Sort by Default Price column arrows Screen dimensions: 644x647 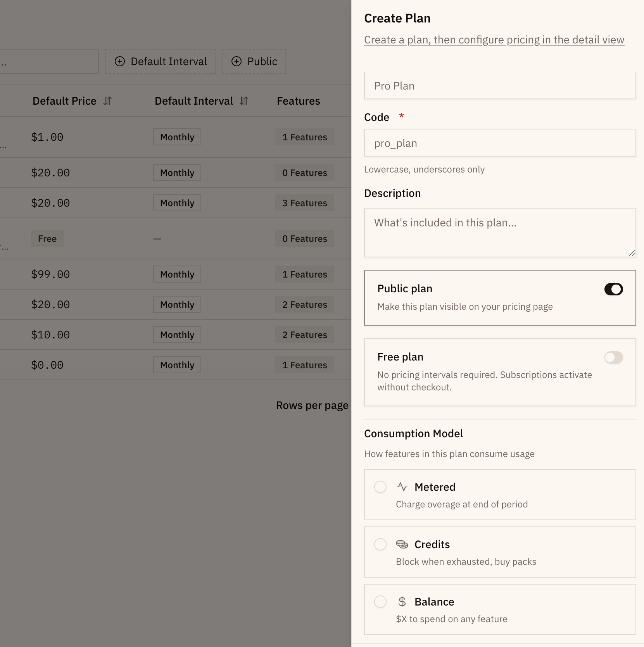[x=107, y=101]
